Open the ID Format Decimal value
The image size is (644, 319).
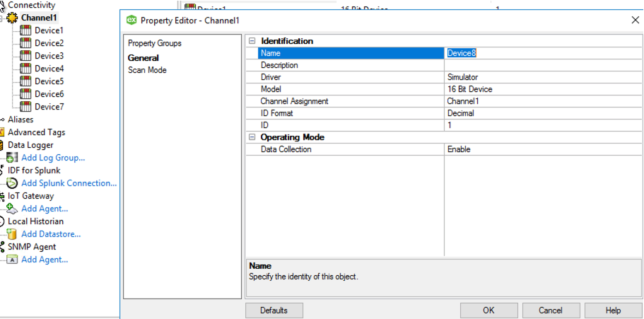point(544,113)
